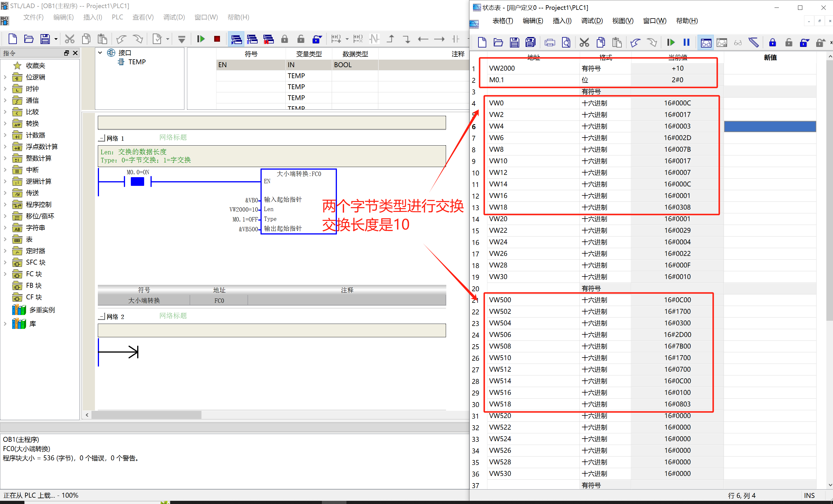
Task: Click the highlighted 新值 cell in row 6
Action: coord(770,126)
